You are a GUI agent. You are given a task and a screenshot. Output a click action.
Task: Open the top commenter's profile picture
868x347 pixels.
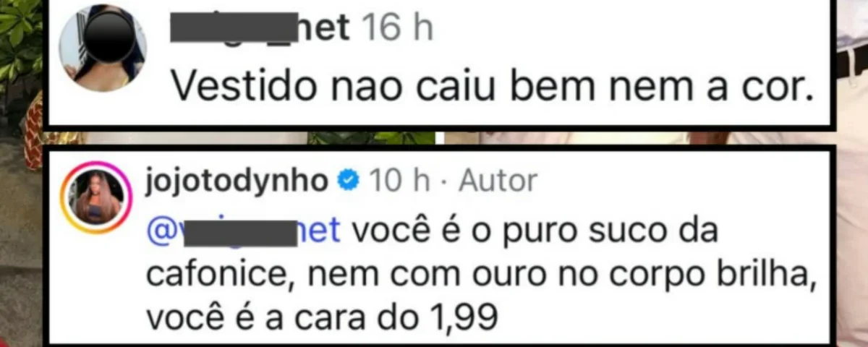(x=103, y=48)
